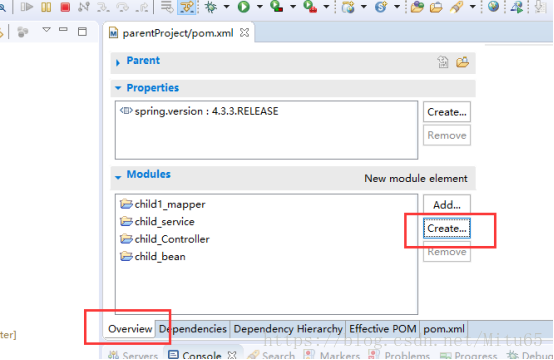Viewport: 554px width, 360px height.
Task: Click the blue S wizard icon
Action: [x=381, y=7]
